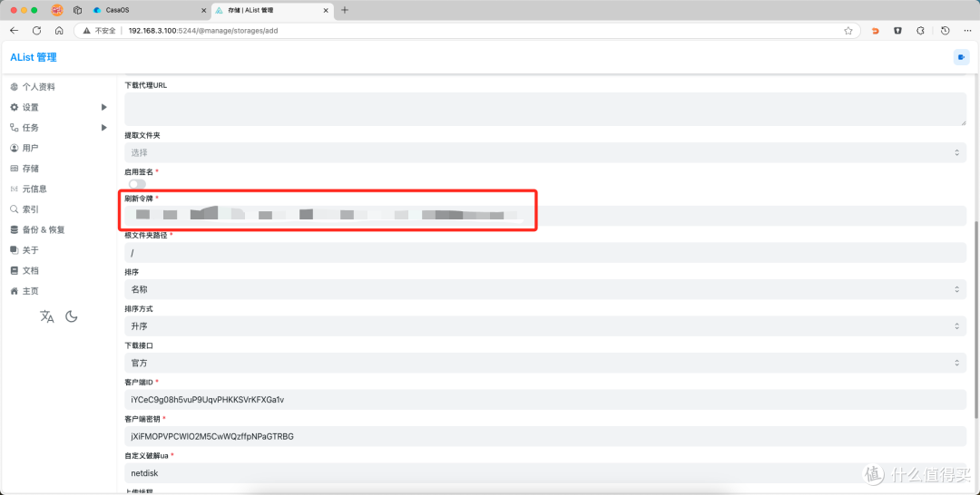Open browser history clock icon
Image resolution: width=980 pixels, height=495 pixels.
945,31
